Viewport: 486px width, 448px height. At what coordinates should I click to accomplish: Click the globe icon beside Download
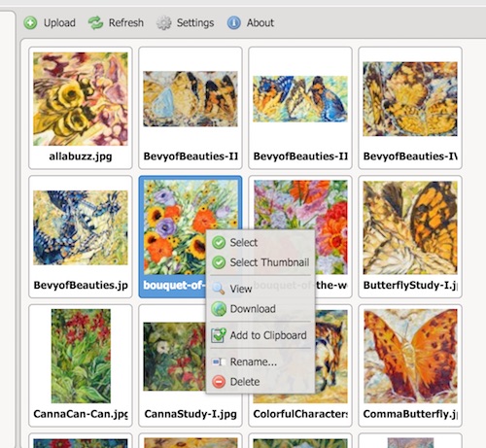tap(219, 309)
